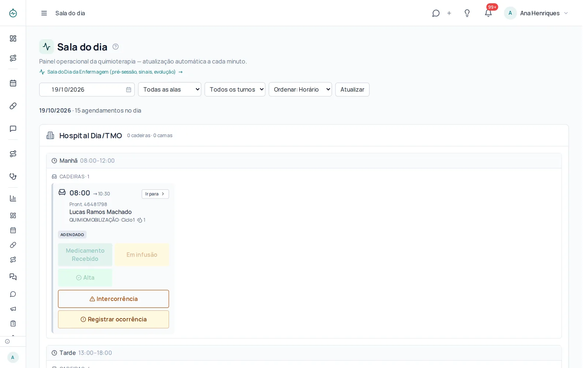Click the megaphone icon in sidebar
The height and width of the screenshot is (368, 588).
(x=13, y=309)
